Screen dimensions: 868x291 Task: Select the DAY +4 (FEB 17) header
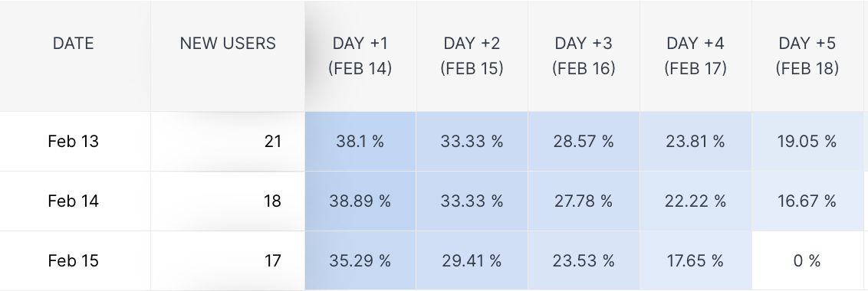click(x=695, y=55)
